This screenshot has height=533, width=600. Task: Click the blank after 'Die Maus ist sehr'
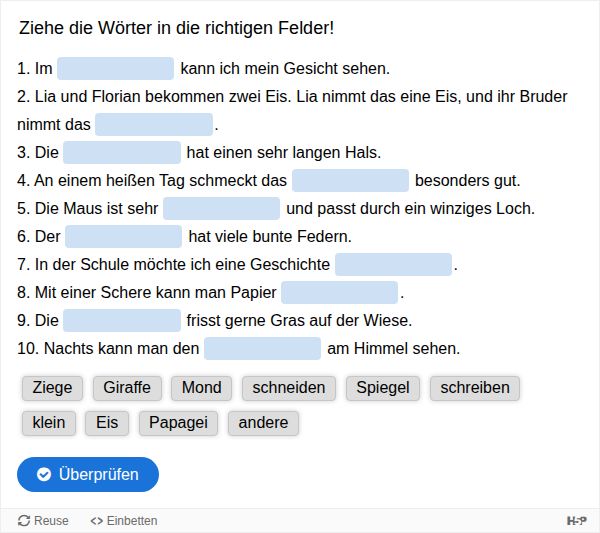pos(222,209)
